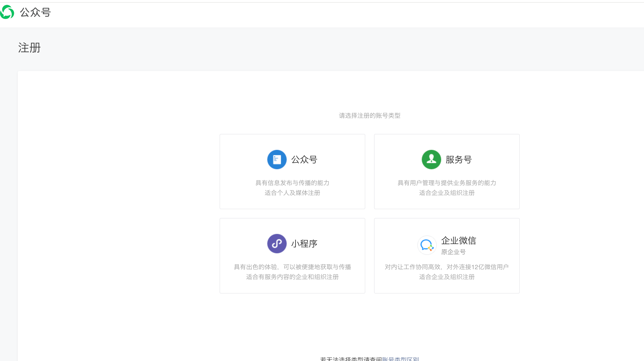Click 适合个人及媒体注册 text line

[292, 193]
